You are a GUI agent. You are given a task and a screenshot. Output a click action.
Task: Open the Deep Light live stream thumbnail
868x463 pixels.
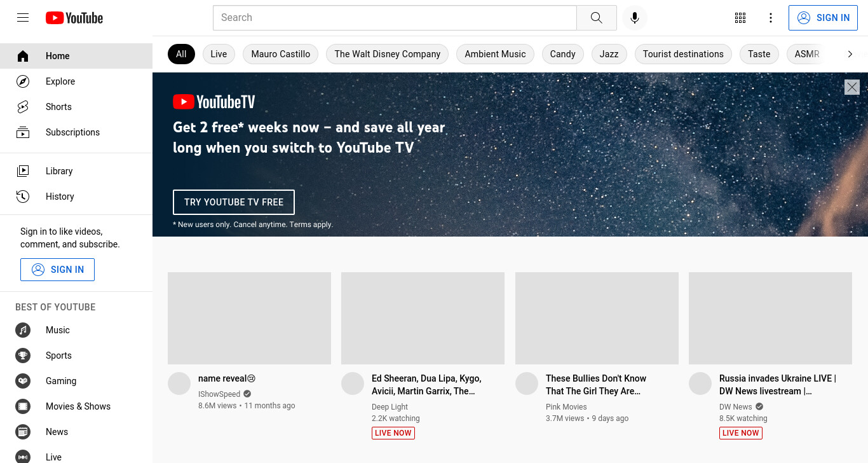point(423,318)
